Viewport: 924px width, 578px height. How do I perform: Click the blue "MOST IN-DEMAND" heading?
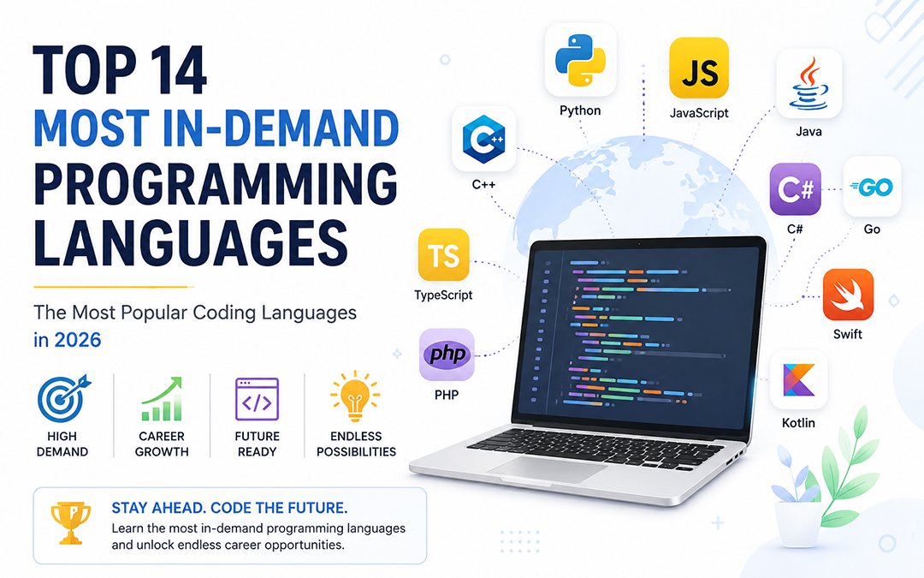[216, 127]
